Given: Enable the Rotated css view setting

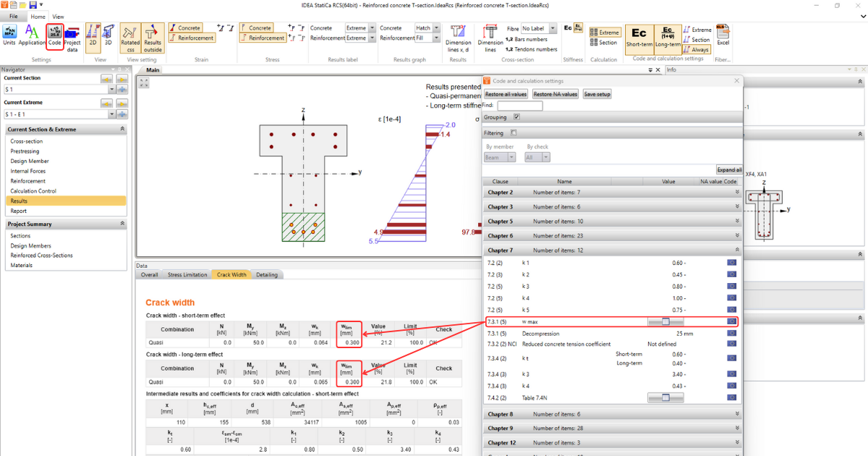Looking at the screenshot, I should click(x=129, y=34).
